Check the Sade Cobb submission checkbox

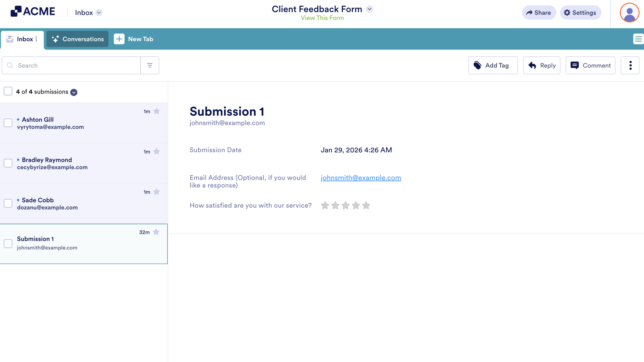(8, 203)
